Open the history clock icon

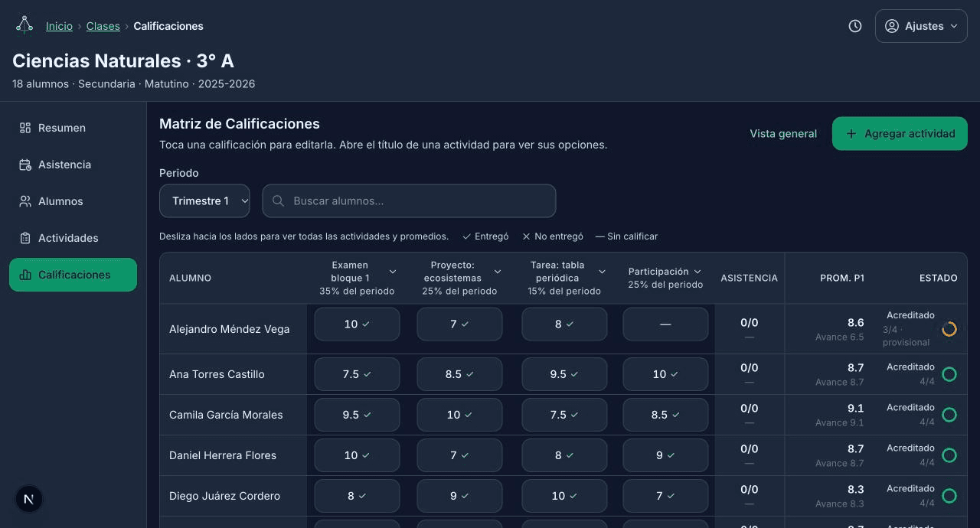click(x=855, y=26)
